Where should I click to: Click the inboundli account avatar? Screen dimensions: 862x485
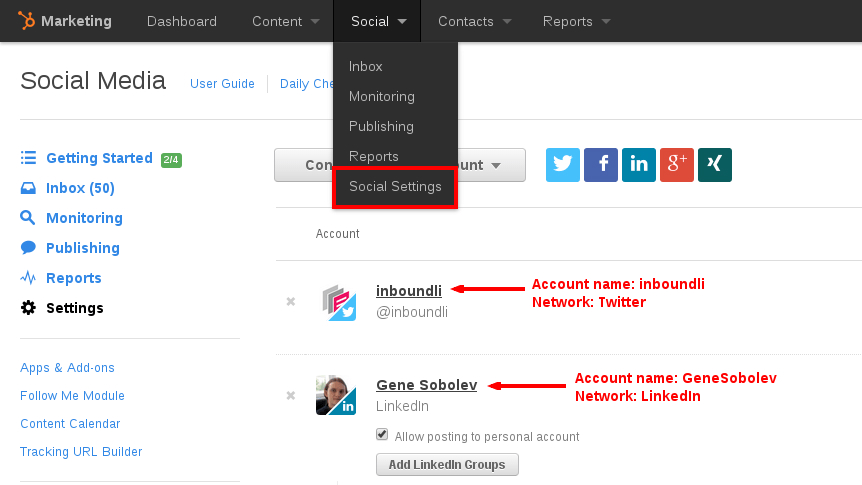pyautogui.click(x=339, y=302)
